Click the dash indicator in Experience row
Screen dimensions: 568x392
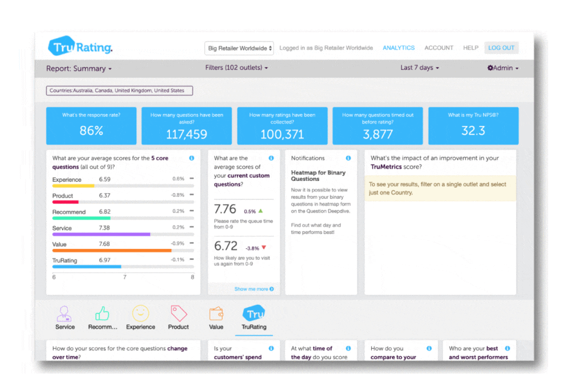[x=192, y=179]
